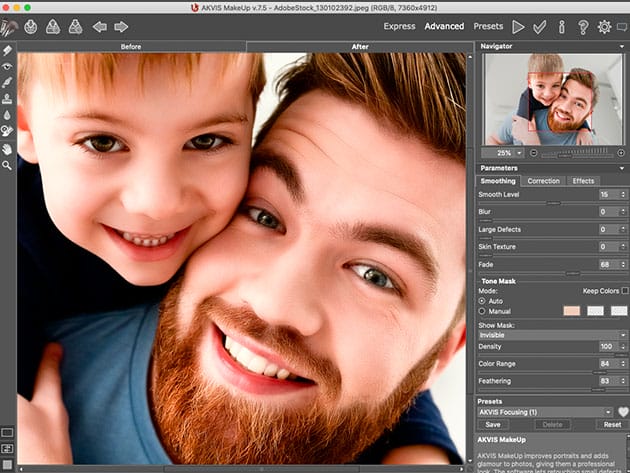Image resolution: width=630 pixels, height=473 pixels.
Task: Click the pink tone mask color swatch
Action: (x=573, y=311)
